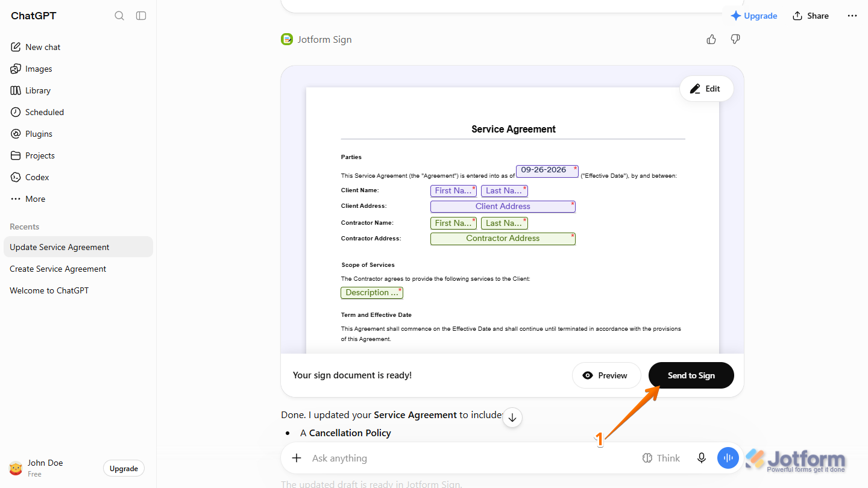868x488 pixels.
Task: Start a New chat
Action: [78, 47]
